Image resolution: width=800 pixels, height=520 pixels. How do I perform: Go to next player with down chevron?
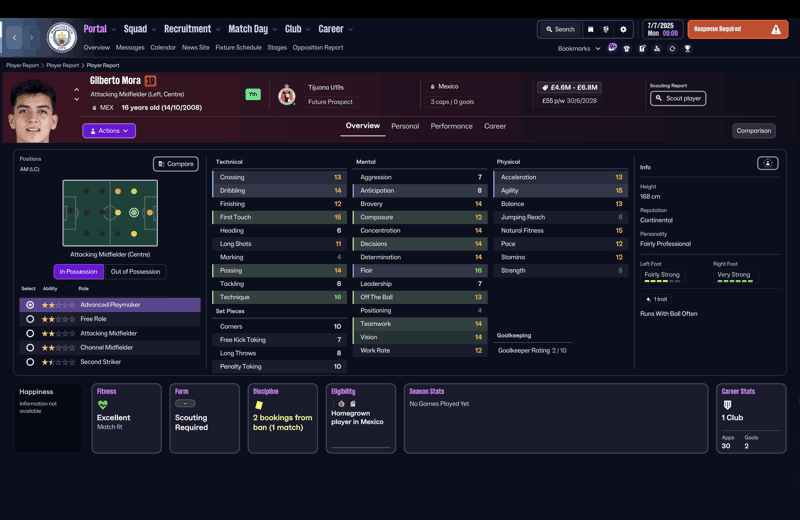tap(77, 99)
